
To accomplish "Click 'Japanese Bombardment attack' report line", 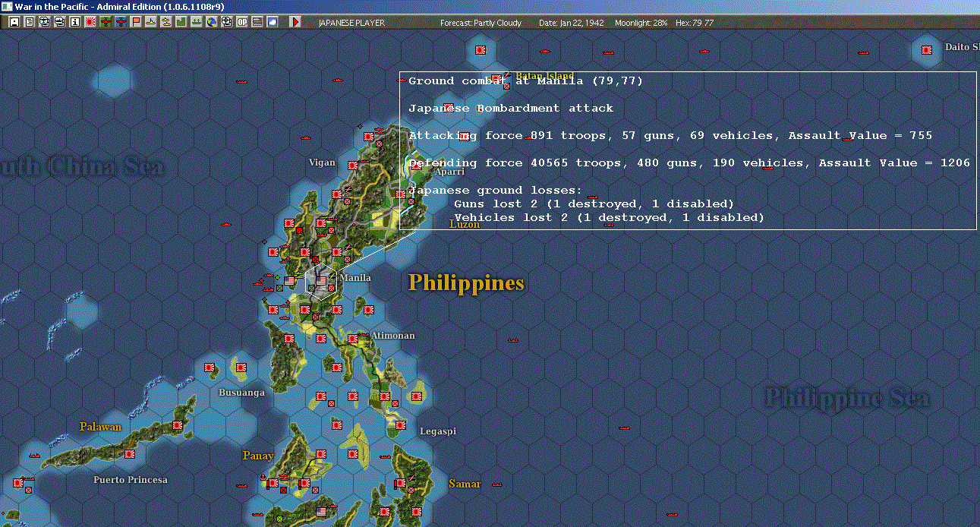I will point(511,109).
